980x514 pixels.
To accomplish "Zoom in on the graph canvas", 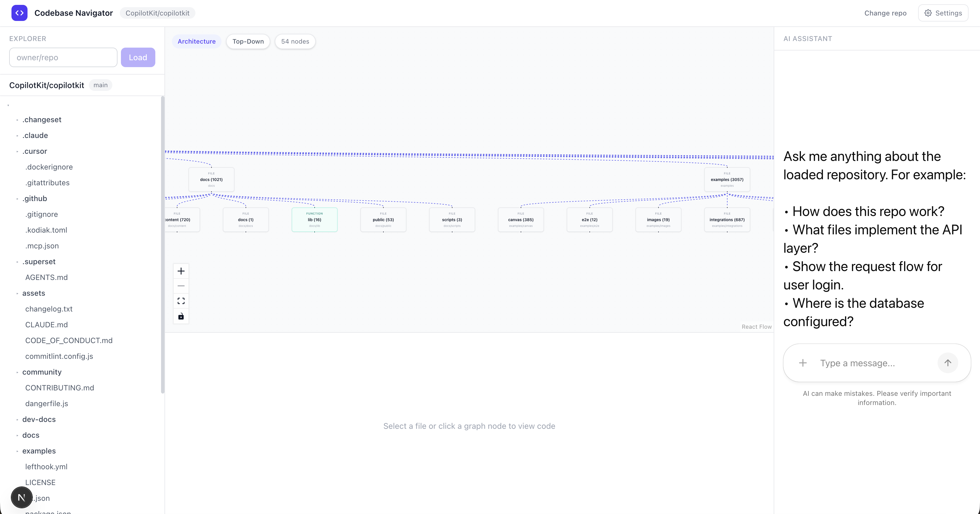I will 181,271.
